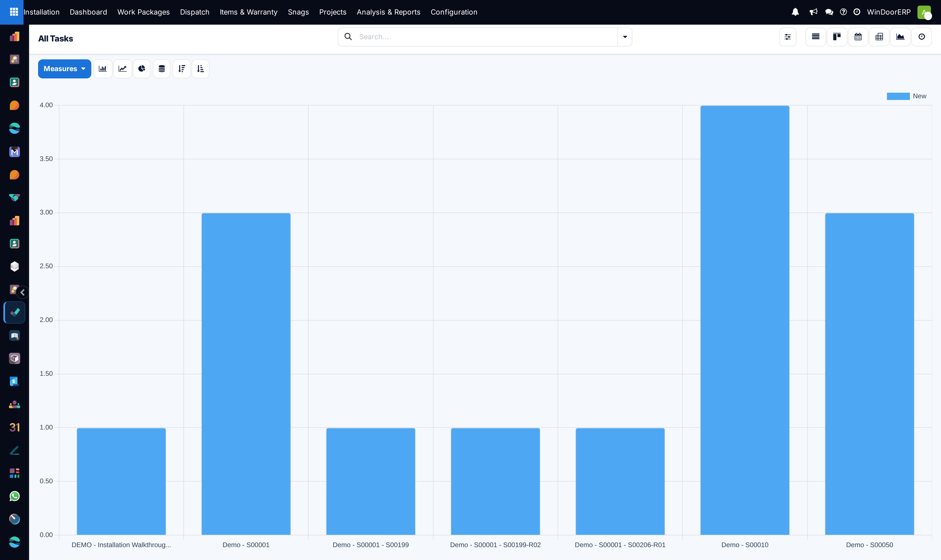941x560 pixels.
Task: Open the chat conversations icon
Action: 829,12
